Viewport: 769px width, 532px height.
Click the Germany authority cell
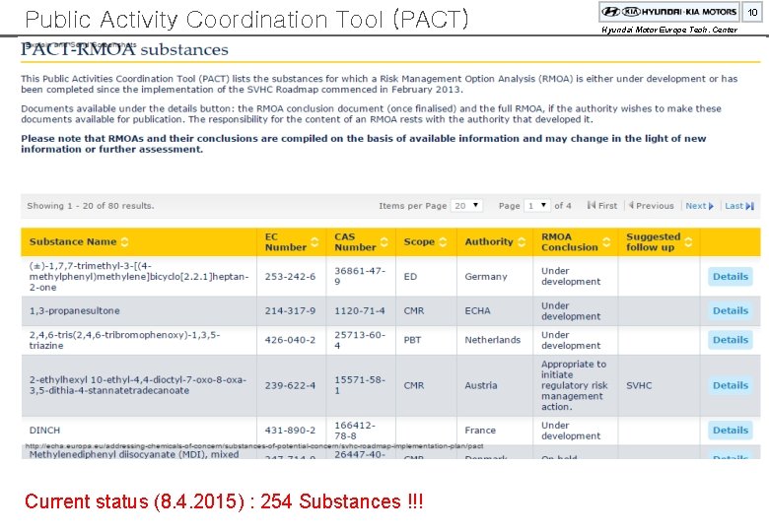(486, 277)
